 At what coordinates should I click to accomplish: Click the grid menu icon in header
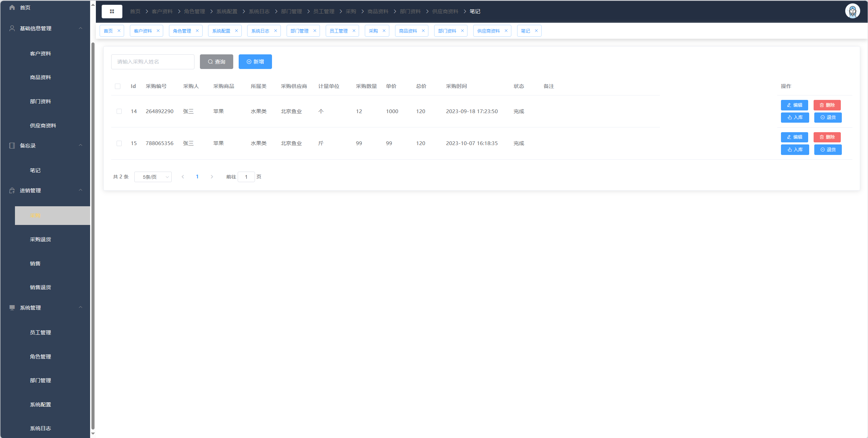[112, 12]
